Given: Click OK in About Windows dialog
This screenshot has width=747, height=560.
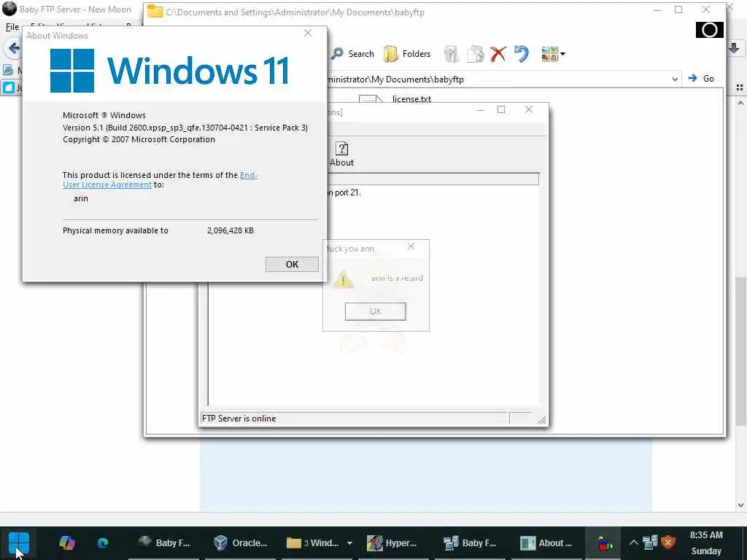Looking at the screenshot, I should [x=292, y=264].
